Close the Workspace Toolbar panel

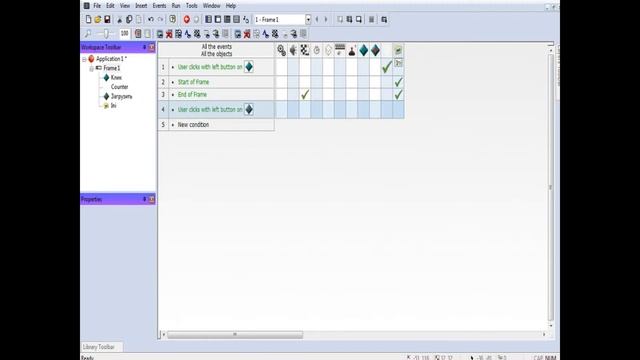coord(151,47)
